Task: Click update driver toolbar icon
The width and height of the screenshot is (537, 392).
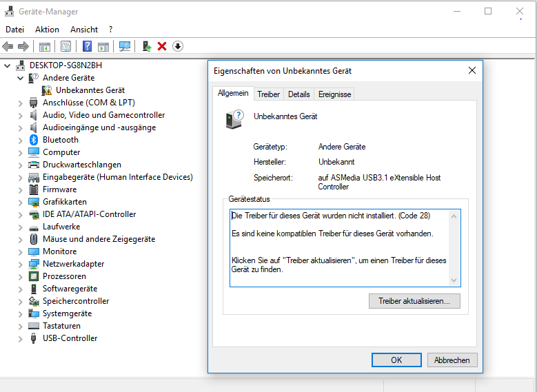Action: 147,46
